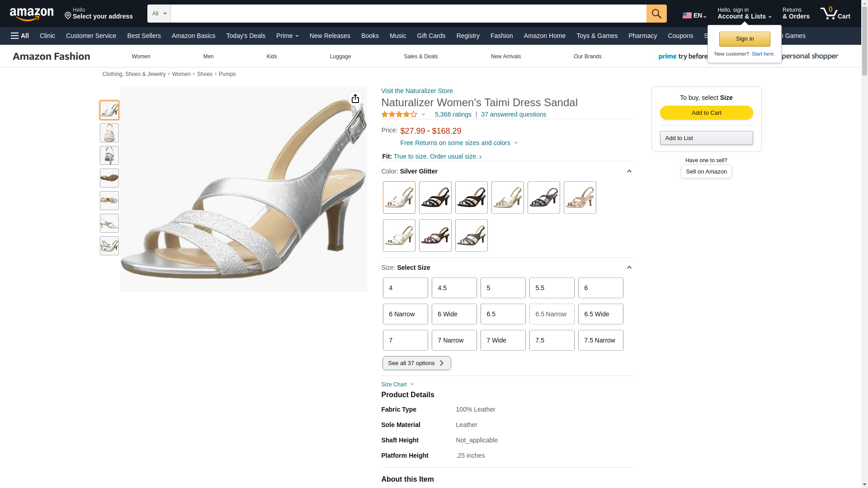Open the EN language flag selector
The image size is (868, 488).
(694, 15)
